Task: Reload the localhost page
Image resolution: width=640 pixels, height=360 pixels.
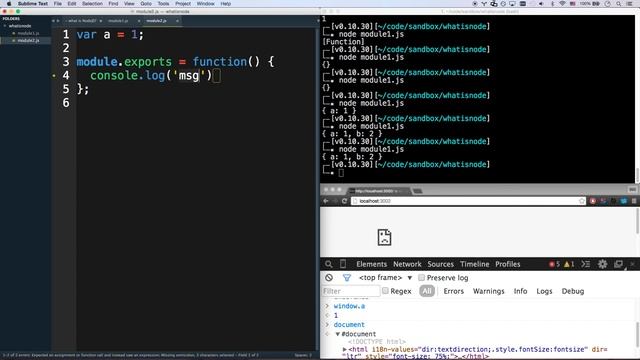Action: tap(344, 201)
